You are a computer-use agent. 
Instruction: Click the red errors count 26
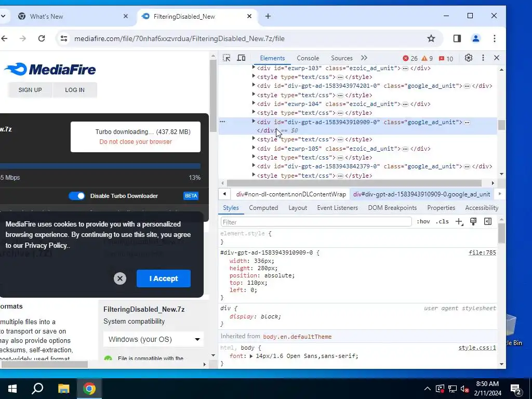click(x=410, y=58)
